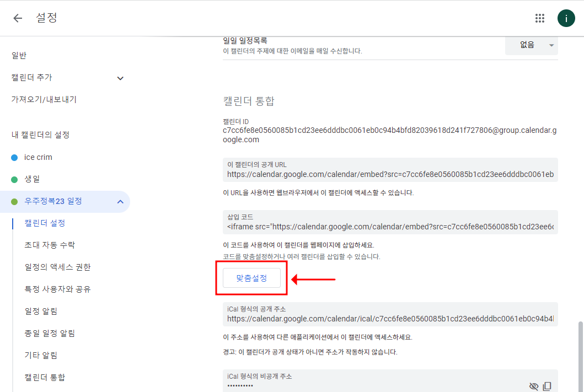The height and width of the screenshot is (392, 584).
Task: Copy the private iCal address
Action: coord(548,386)
